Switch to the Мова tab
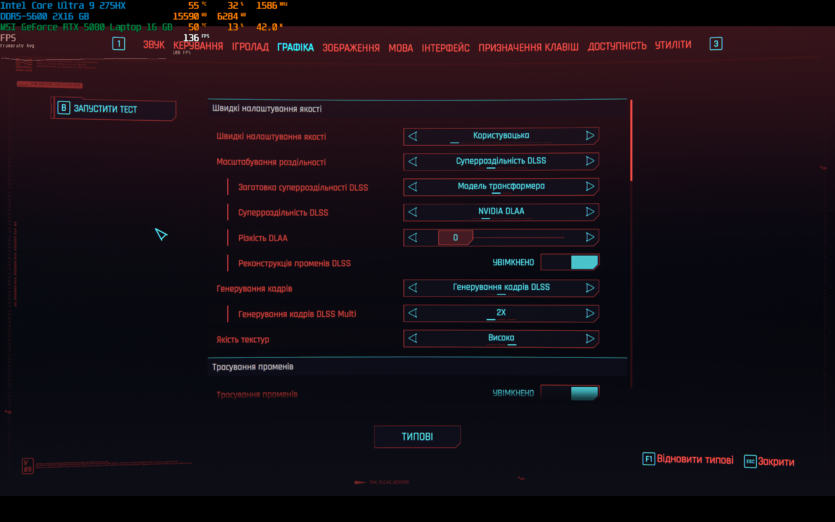The image size is (835, 522). pos(400,48)
